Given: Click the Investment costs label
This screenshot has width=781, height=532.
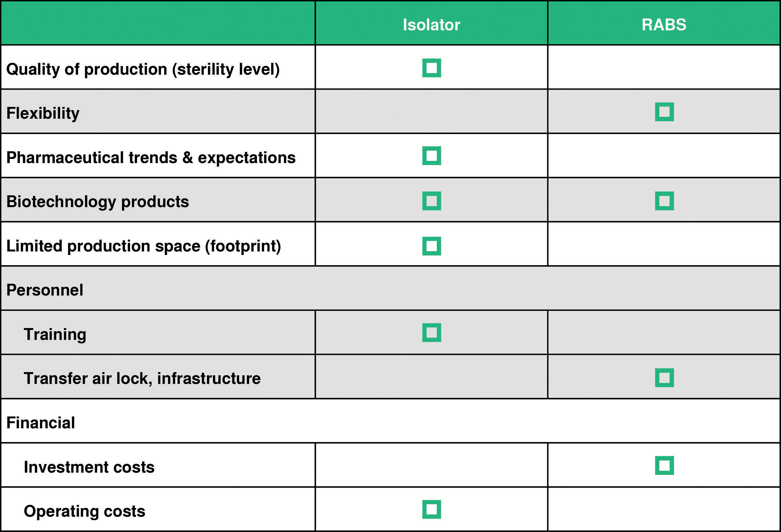Looking at the screenshot, I should pos(89,467).
